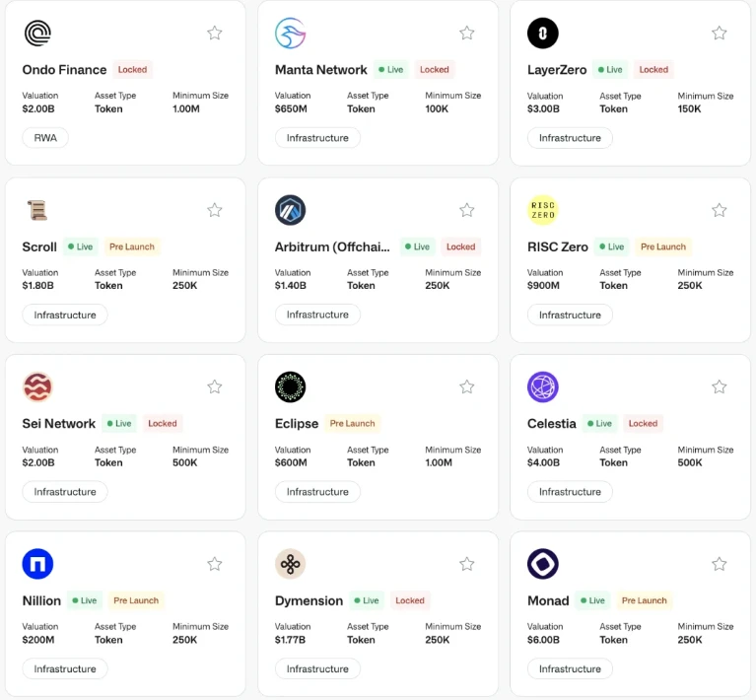Image resolution: width=756 pixels, height=700 pixels.
Task: Open the Celestia project title
Action: click(551, 424)
